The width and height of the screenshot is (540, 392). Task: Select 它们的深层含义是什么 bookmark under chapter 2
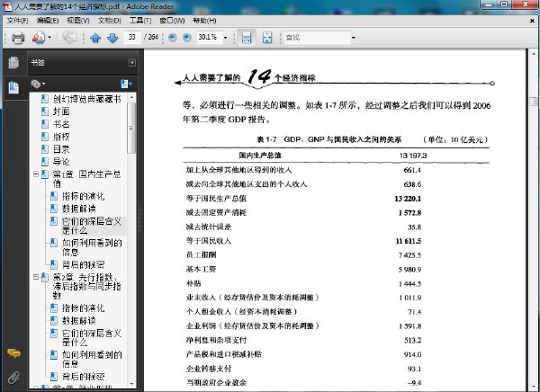click(x=92, y=338)
